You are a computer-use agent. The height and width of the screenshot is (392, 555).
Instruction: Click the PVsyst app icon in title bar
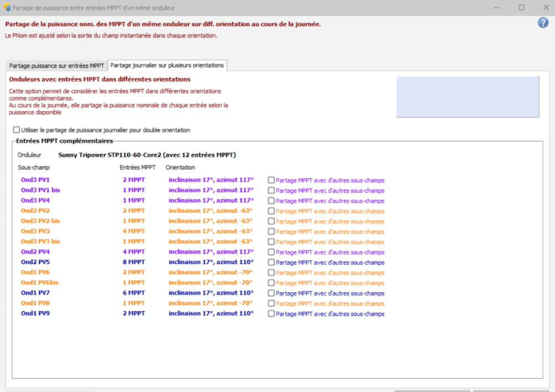pos(7,7)
